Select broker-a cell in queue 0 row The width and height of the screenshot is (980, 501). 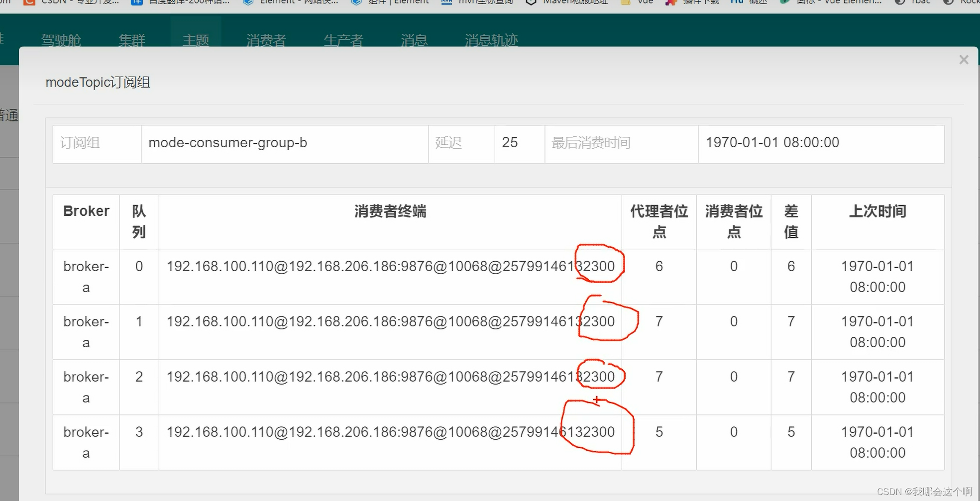[x=86, y=277]
